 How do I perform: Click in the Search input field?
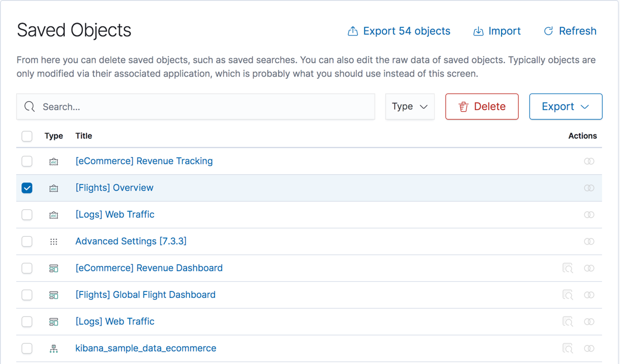202,107
